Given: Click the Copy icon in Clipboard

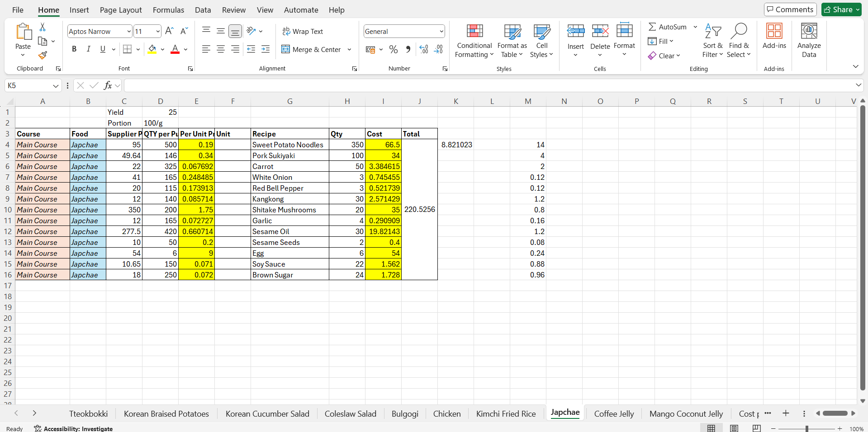Looking at the screenshot, I should pyautogui.click(x=43, y=42).
